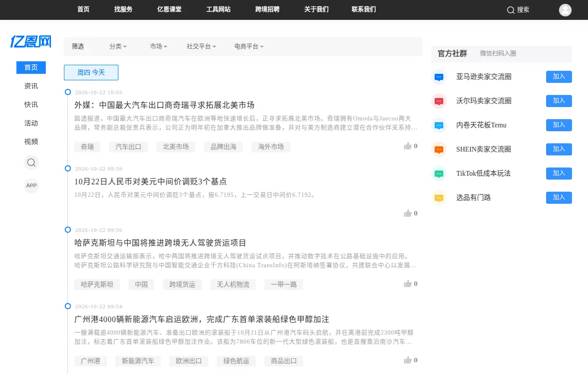
Task: Click 选品有门路 chat icon
Action: click(x=439, y=198)
